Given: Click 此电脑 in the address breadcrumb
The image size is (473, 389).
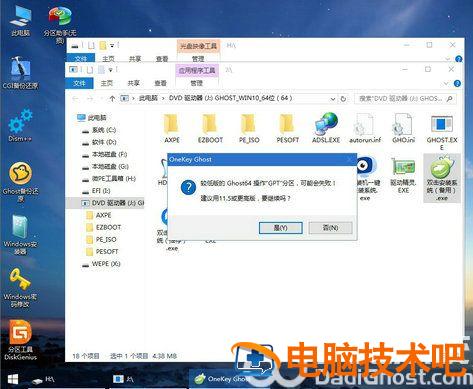Looking at the screenshot, I should [x=148, y=98].
